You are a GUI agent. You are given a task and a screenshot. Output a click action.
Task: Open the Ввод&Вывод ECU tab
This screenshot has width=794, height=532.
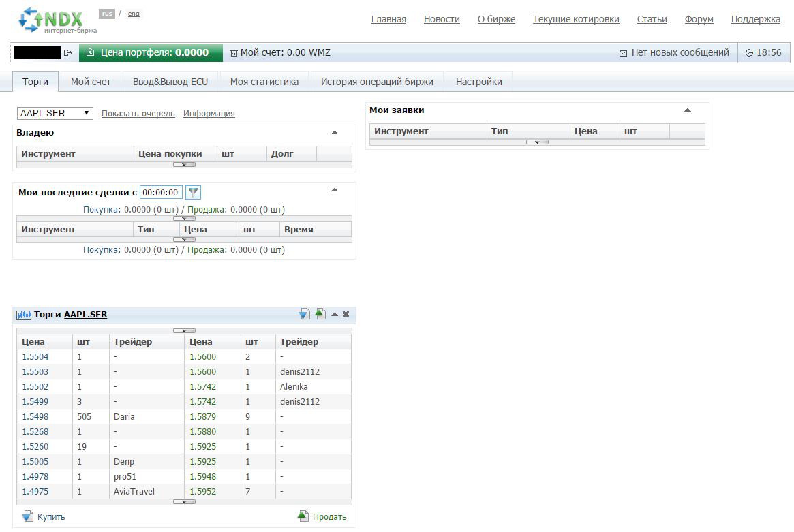tap(170, 82)
